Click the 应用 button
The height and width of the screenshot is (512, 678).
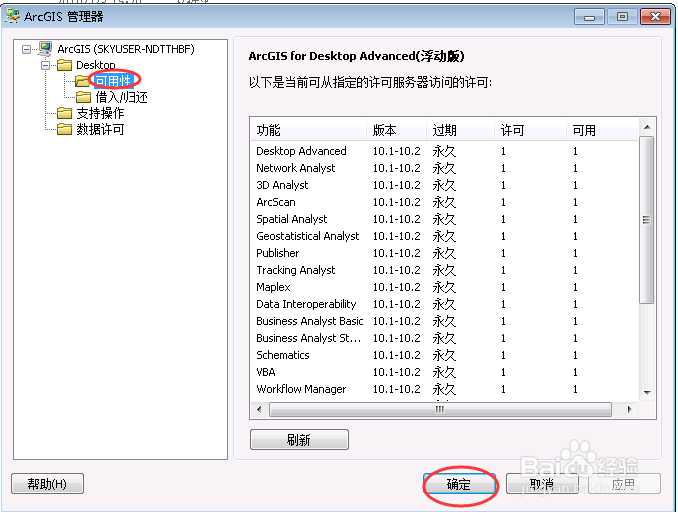(624, 484)
